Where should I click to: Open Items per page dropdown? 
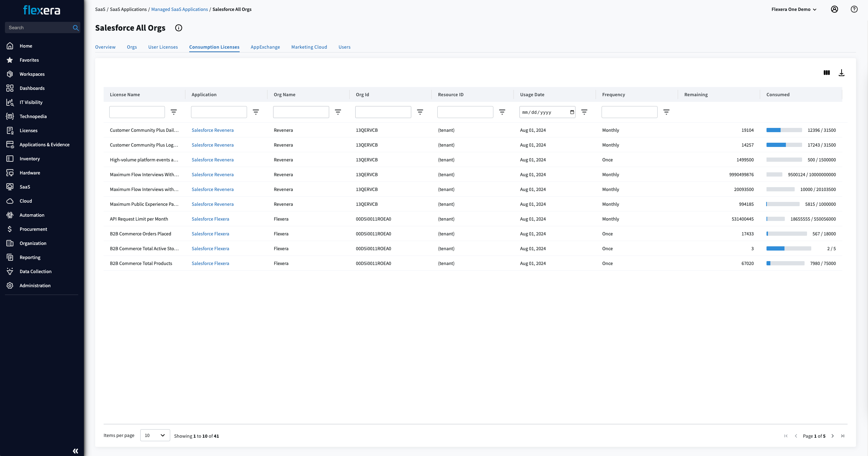pyautogui.click(x=155, y=435)
